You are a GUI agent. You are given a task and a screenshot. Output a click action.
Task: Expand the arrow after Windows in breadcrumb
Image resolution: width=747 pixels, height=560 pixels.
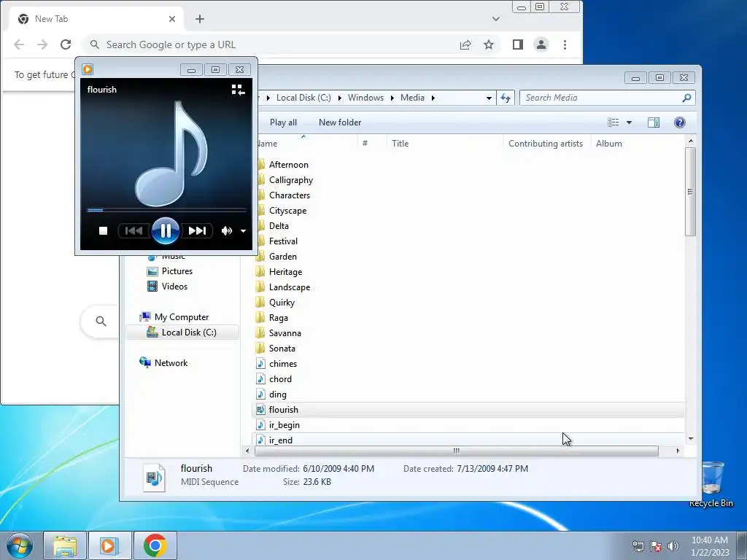click(392, 98)
